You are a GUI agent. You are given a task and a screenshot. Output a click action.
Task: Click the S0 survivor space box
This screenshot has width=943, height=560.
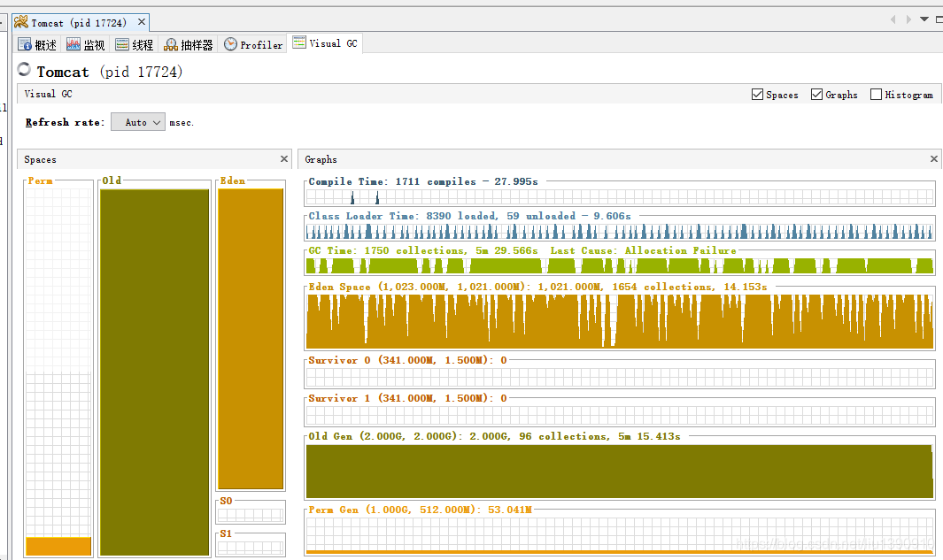(251, 515)
